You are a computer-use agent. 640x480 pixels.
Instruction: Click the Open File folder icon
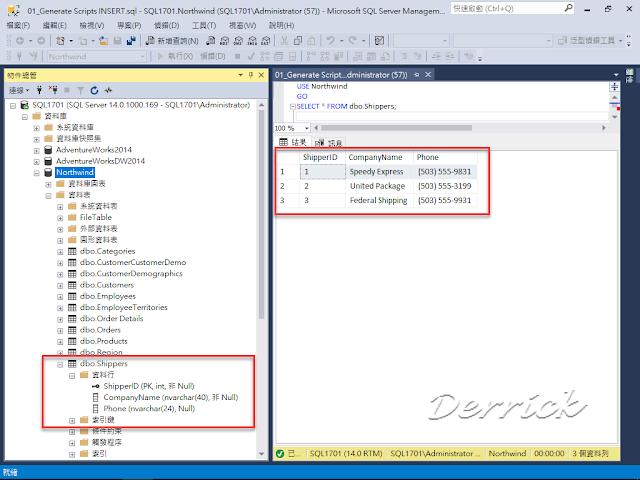pos(104,41)
